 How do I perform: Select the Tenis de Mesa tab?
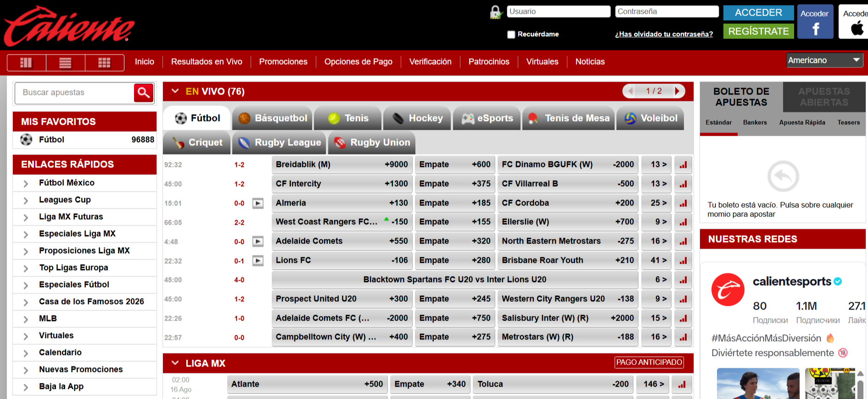[568, 118]
